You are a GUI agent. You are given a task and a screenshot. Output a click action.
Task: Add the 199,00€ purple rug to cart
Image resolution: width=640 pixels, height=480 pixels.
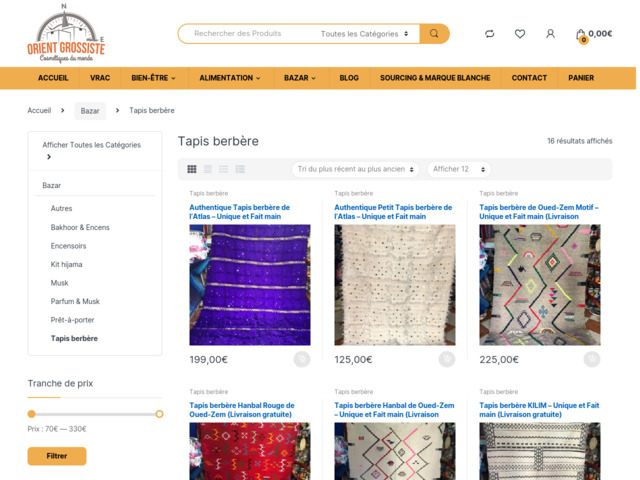pyautogui.click(x=301, y=359)
